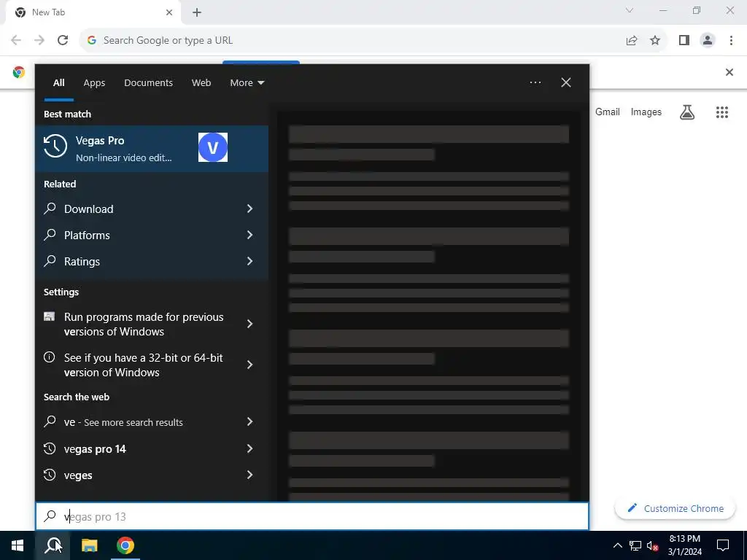Click the magnifier icon beside Download
The image size is (747, 560).
[50, 208]
